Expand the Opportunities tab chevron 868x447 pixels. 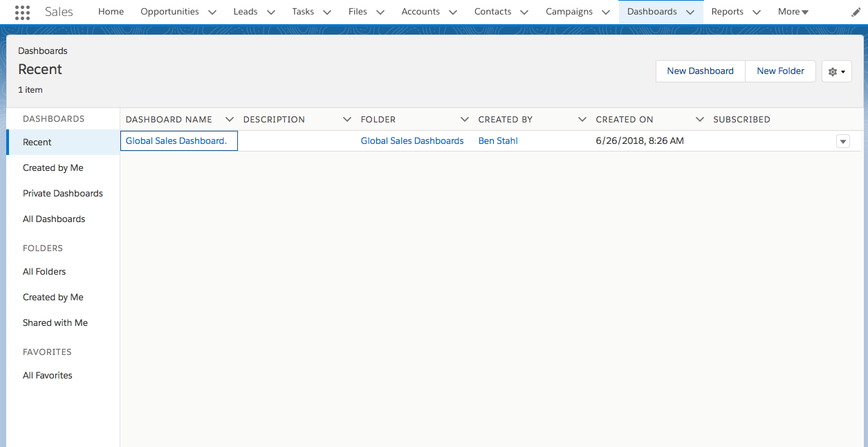pos(212,12)
